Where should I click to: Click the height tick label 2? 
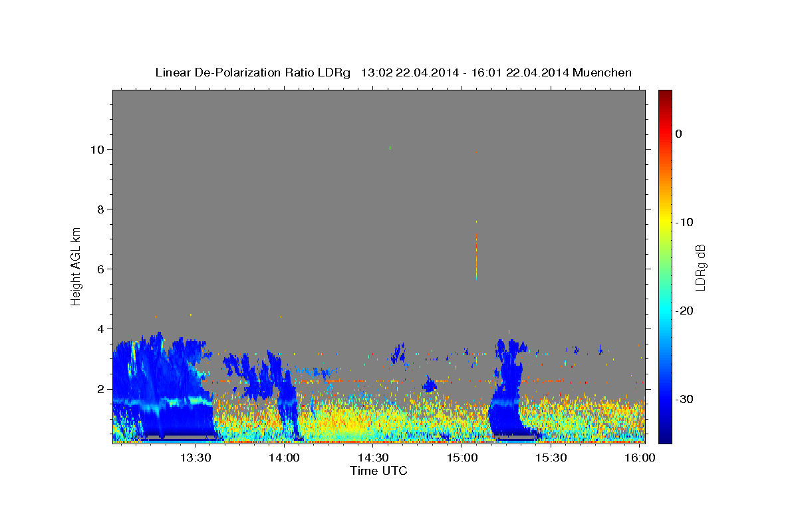click(101, 389)
